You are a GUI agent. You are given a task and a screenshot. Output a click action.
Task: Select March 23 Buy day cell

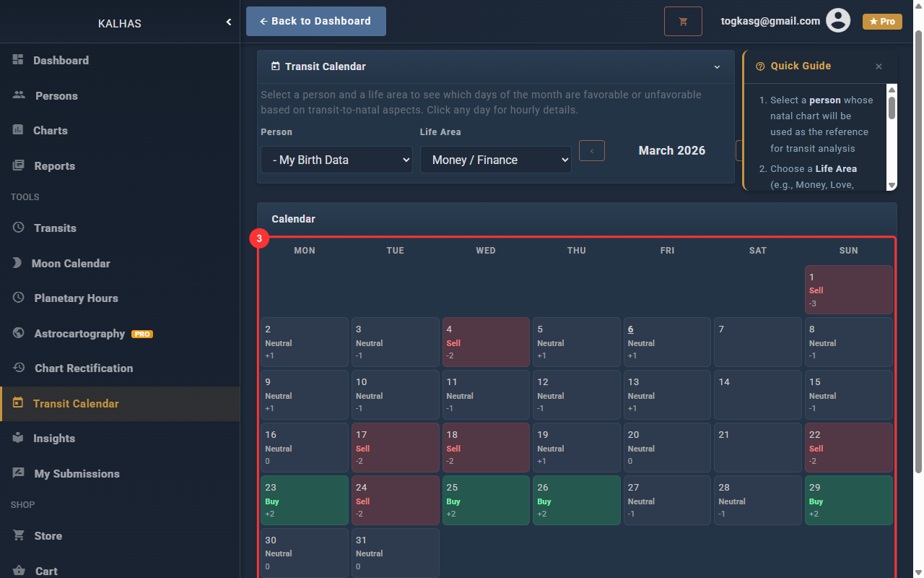[304, 500]
